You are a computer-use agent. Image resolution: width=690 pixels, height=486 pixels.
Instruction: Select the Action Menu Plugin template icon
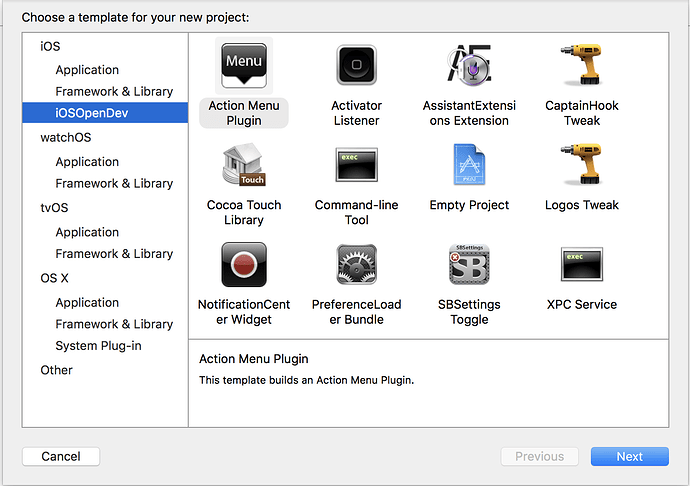pos(244,65)
